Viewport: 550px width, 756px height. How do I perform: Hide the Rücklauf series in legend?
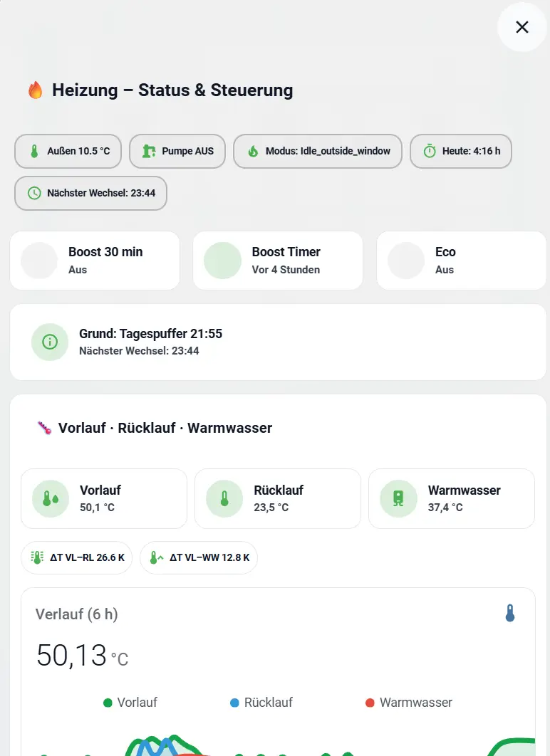point(261,703)
